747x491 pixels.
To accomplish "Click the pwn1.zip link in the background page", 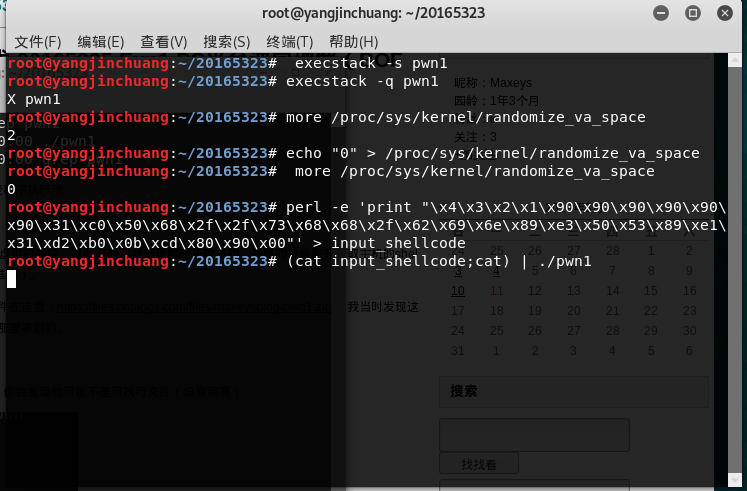I will coord(194,307).
